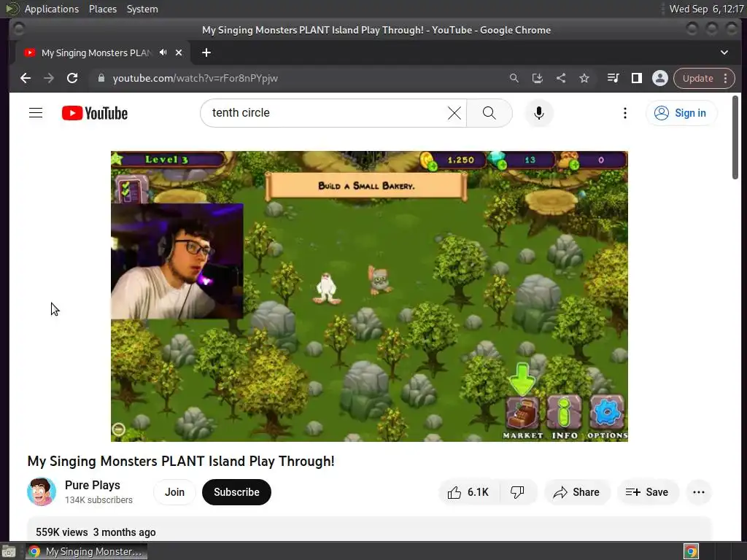The width and height of the screenshot is (747, 560).
Task: Like the video
Action: pyautogui.click(x=469, y=492)
